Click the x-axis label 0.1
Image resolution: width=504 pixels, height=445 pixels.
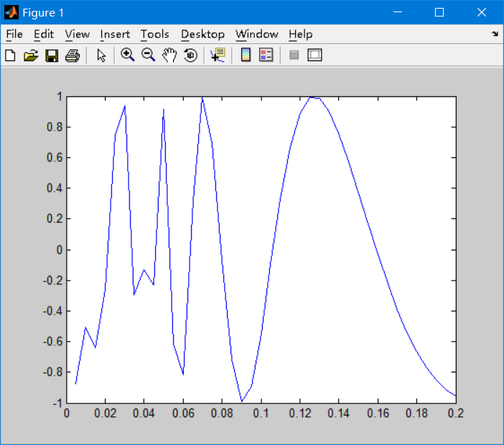coord(261,413)
